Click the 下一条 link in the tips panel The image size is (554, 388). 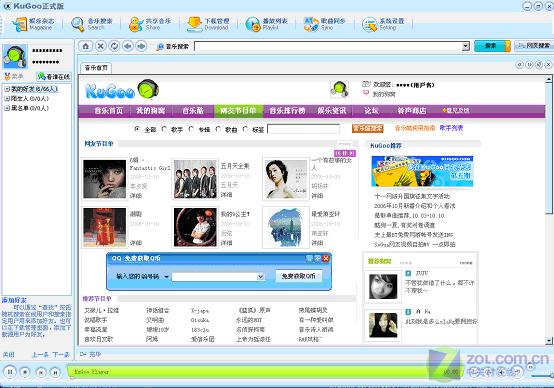(61, 354)
